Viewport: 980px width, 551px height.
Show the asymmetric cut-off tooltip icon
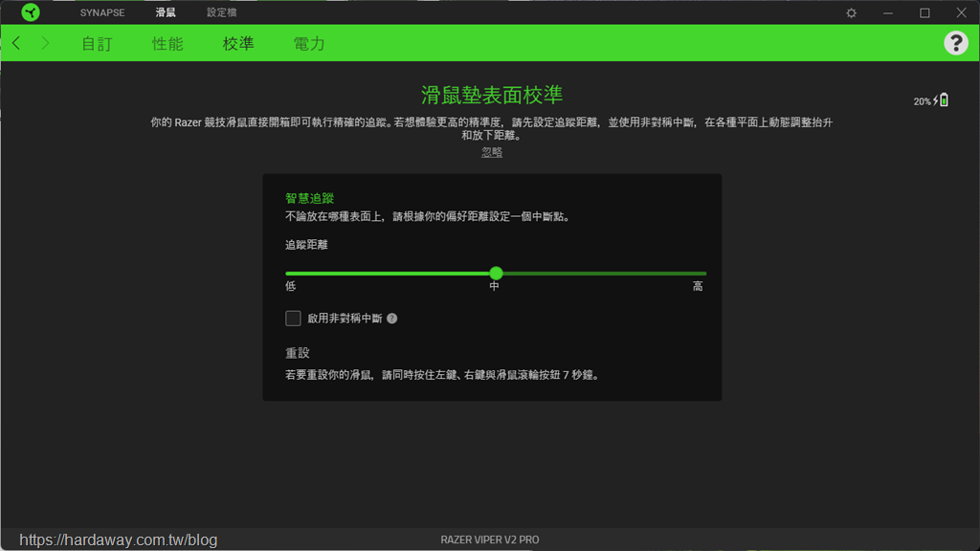click(391, 319)
